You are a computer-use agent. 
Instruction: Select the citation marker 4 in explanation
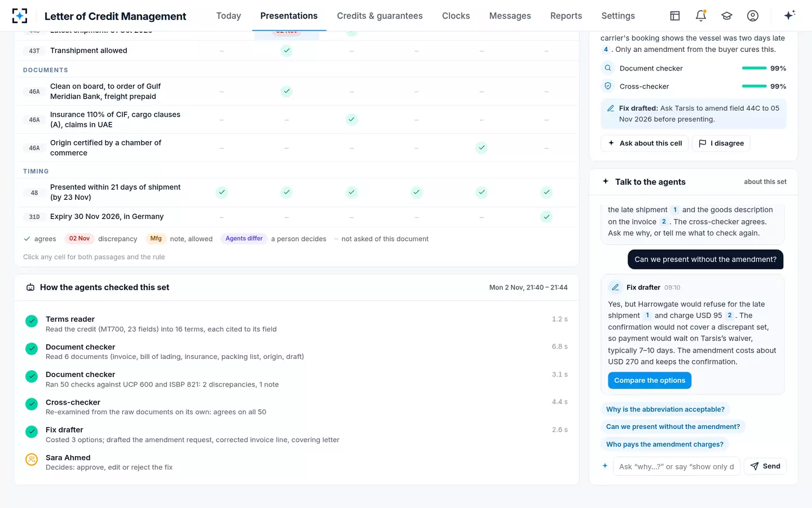click(x=606, y=50)
